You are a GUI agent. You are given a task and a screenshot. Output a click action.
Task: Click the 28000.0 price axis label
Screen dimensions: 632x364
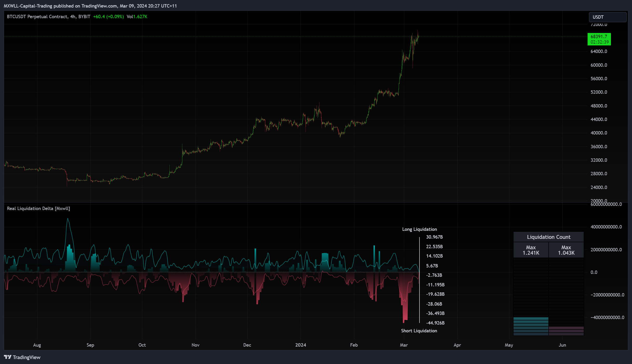click(x=599, y=174)
